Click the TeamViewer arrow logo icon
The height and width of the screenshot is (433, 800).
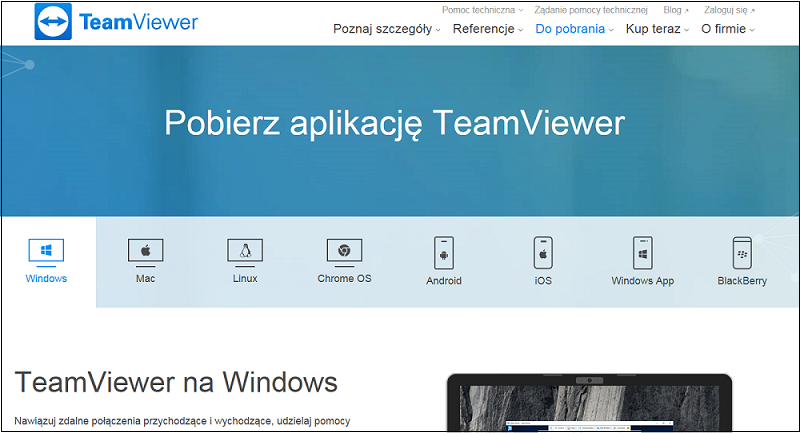(x=53, y=21)
